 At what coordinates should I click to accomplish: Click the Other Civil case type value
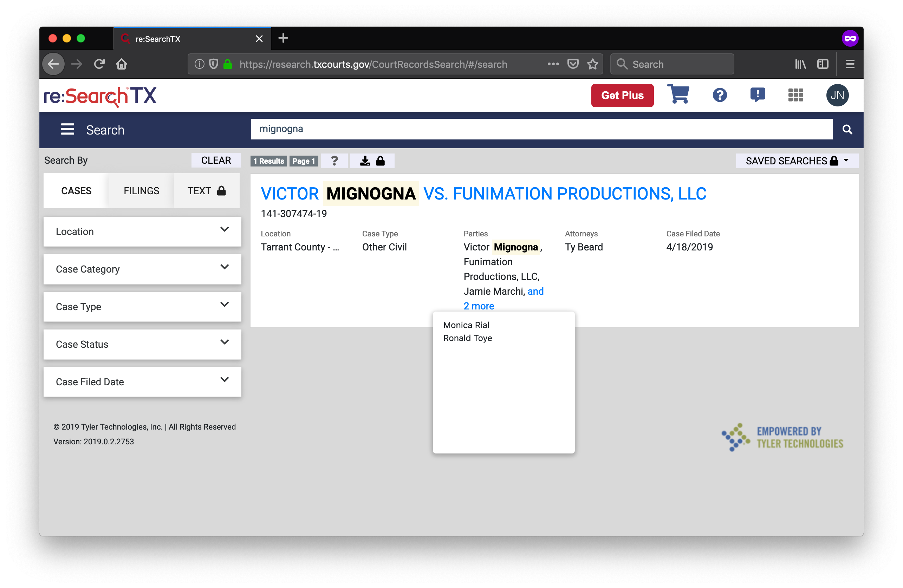(x=384, y=247)
